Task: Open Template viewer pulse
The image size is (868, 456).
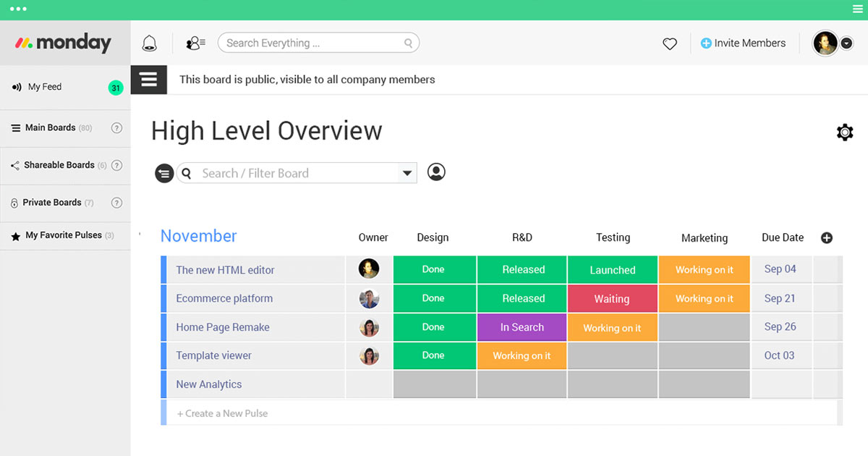Action: tap(213, 355)
